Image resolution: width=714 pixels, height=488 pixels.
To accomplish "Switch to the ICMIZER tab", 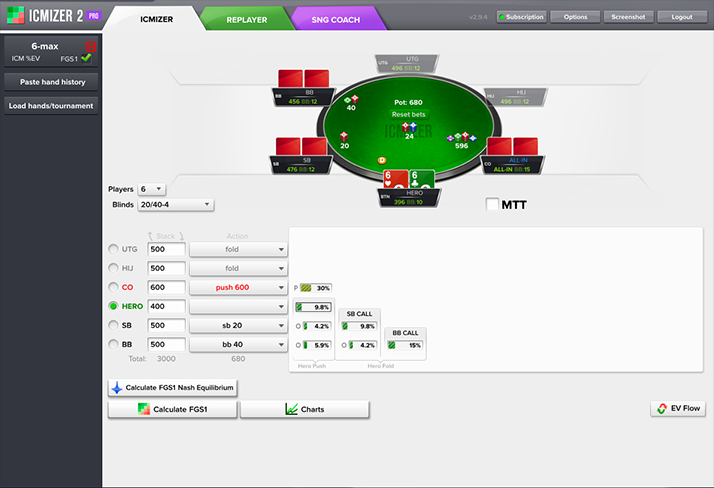I will (x=156, y=19).
